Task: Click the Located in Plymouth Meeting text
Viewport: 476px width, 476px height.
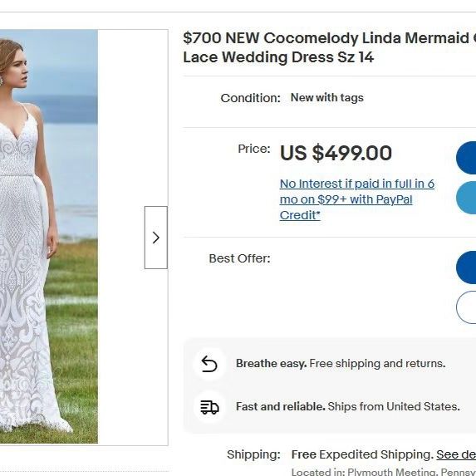Action: [384, 472]
